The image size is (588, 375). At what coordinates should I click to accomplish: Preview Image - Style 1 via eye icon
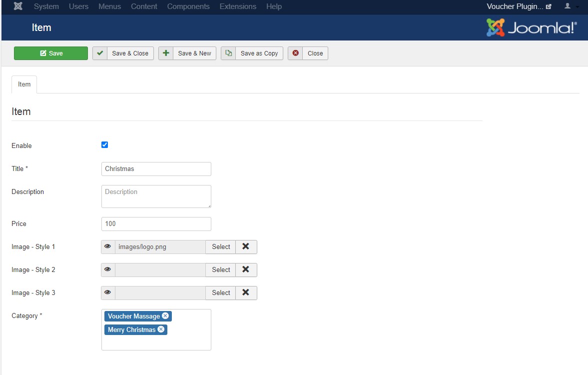(x=107, y=246)
